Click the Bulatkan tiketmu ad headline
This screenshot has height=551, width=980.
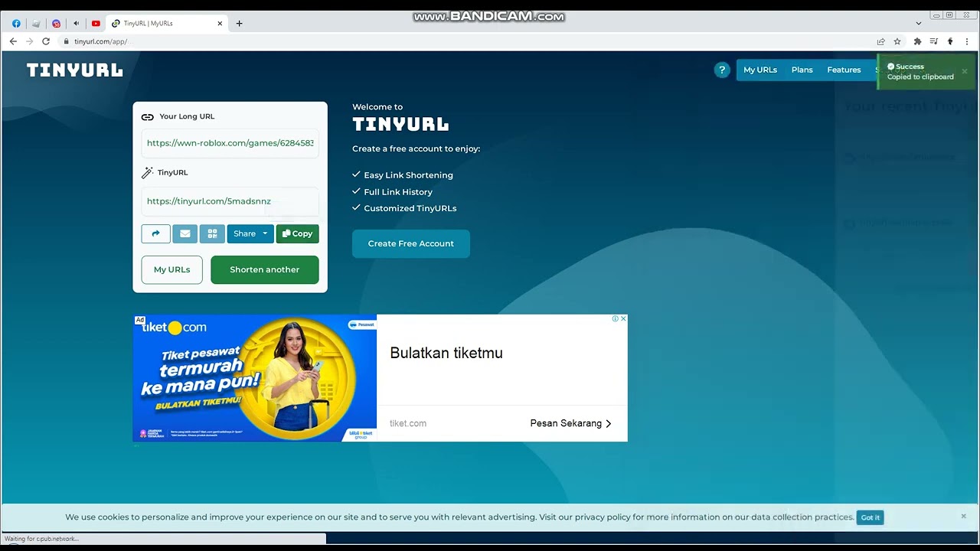click(x=446, y=353)
